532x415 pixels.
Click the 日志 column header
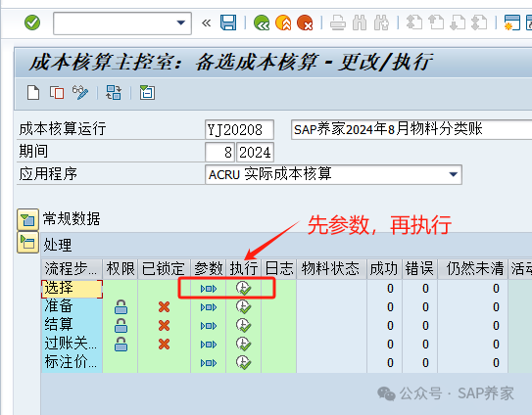pyautogui.click(x=279, y=269)
